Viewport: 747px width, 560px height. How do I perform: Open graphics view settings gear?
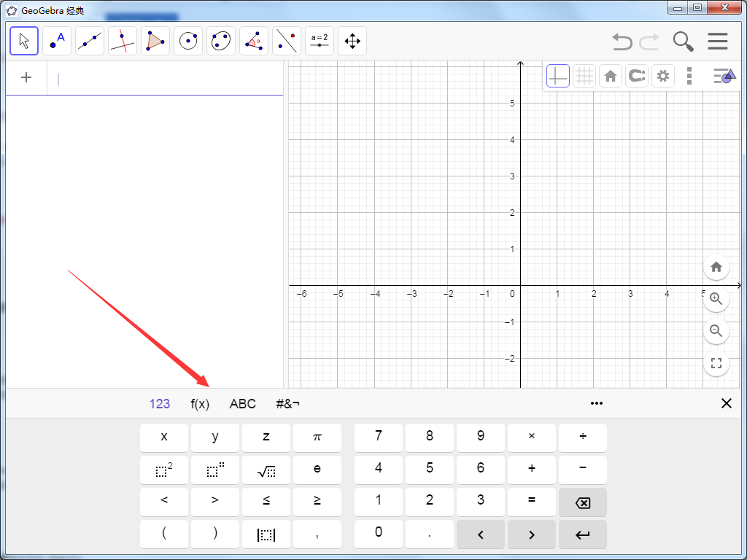(662, 76)
